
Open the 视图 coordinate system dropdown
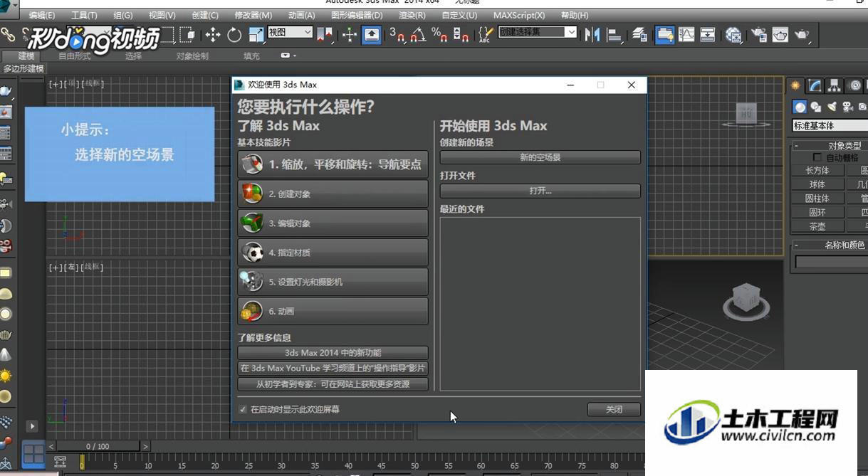[290, 32]
